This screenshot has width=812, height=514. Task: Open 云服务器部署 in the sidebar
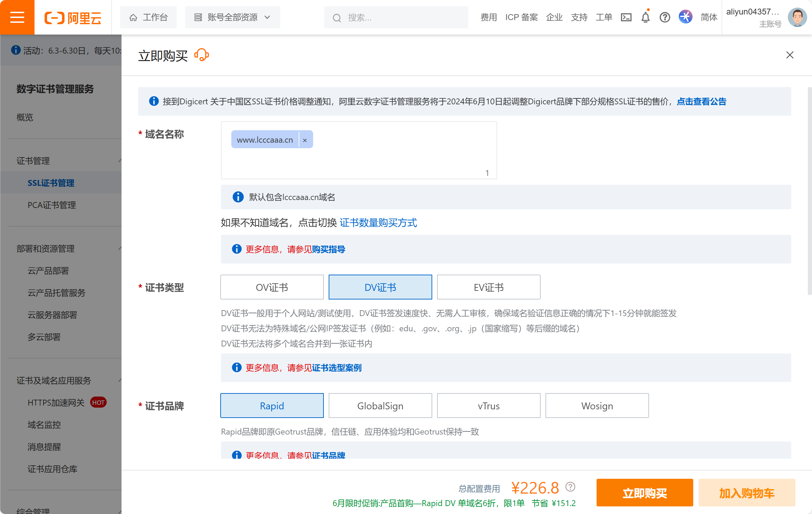click(52, 315)
